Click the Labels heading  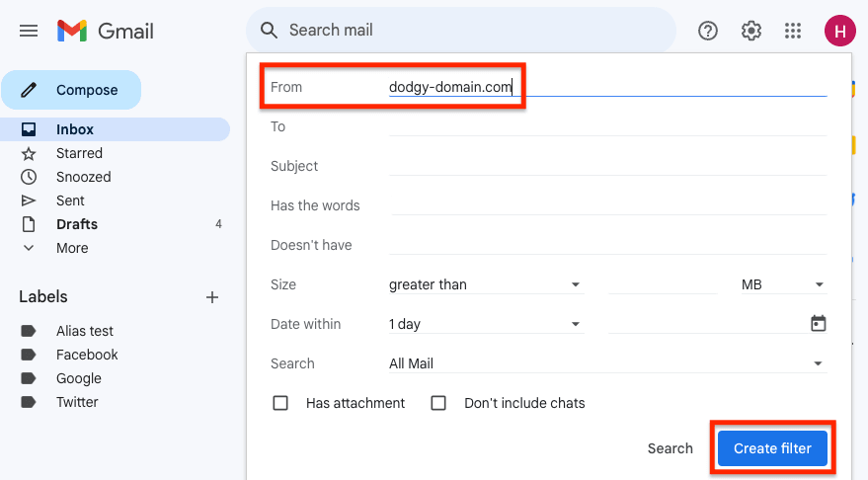43,296
